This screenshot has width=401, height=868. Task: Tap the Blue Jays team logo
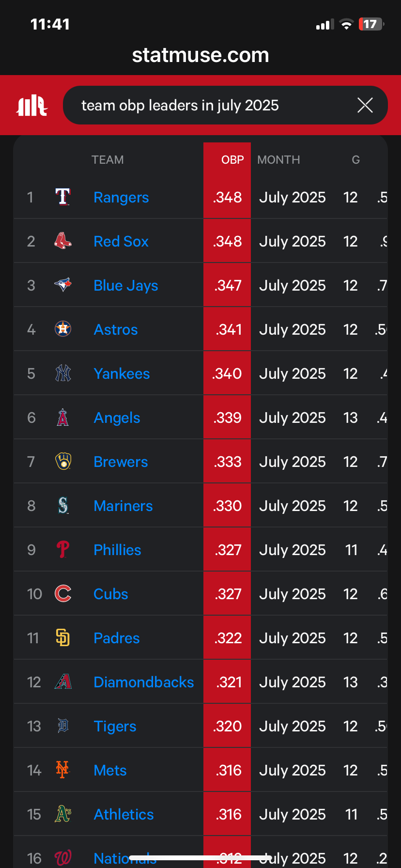pyautogui.click(x=63, y=285)
